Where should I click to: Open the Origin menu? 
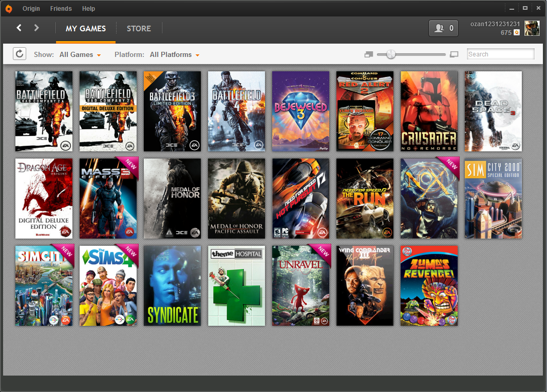[x=31, y=9]
